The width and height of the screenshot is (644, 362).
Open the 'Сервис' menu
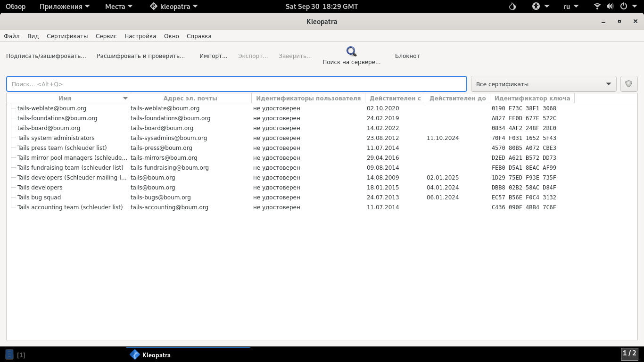[106, 36]
